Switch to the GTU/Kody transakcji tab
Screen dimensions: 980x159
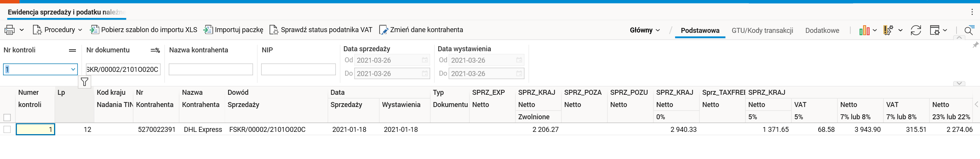(x=762, y=31)
